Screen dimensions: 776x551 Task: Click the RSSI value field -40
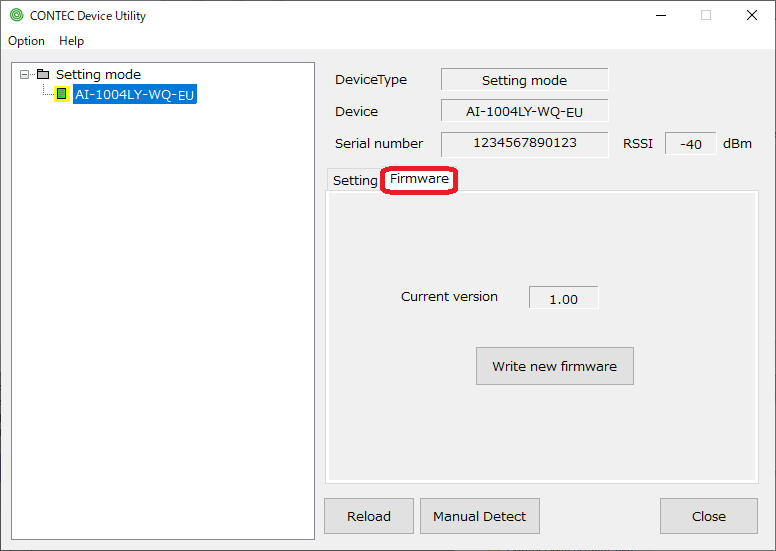[x=690, y=144]
